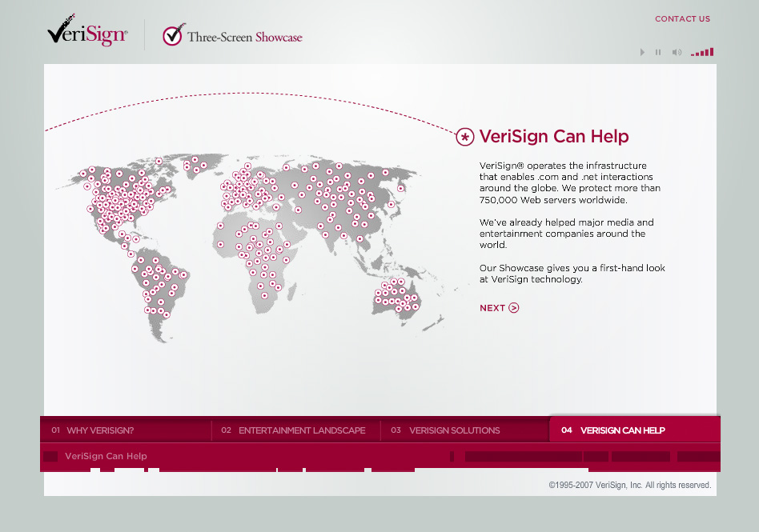Click the asterisk circle icon beside the heading
This screenshot has width=759, height=532.
click(x=464, y=137)
